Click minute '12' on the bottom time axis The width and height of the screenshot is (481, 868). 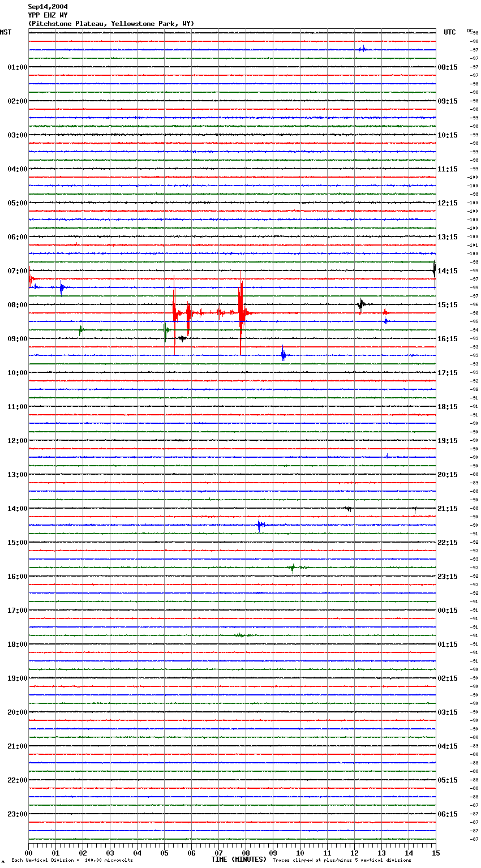(x=354, y=852)
